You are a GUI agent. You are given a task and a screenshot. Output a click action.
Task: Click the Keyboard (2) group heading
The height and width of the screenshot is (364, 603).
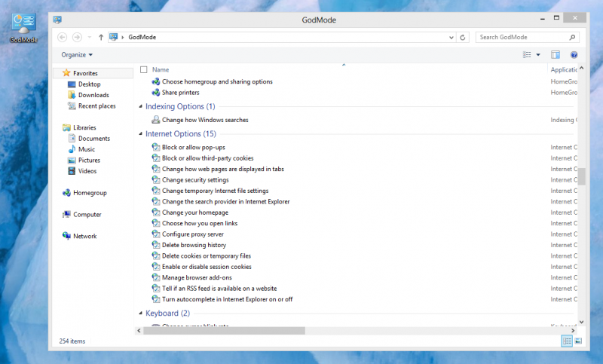tap(167, 314)
